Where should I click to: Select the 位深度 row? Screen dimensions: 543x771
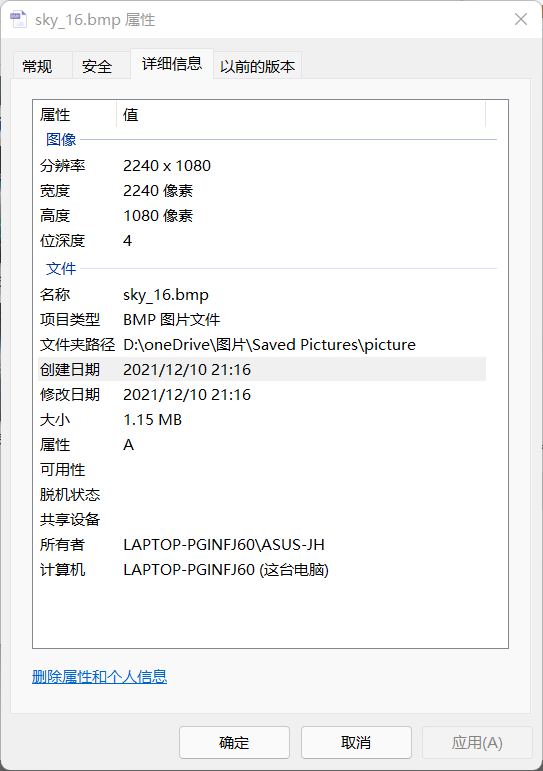tap(262, 241)
